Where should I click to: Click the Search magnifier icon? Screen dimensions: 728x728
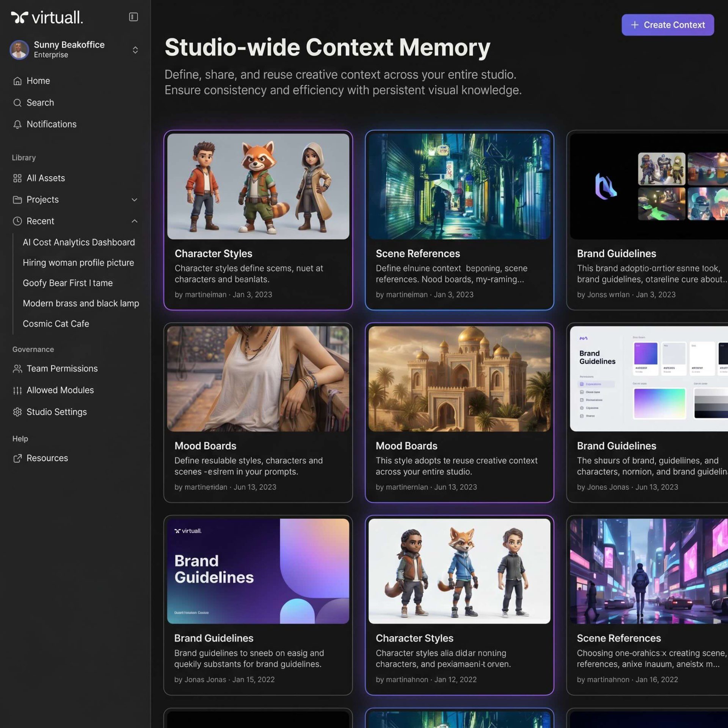tap(17, 103)
